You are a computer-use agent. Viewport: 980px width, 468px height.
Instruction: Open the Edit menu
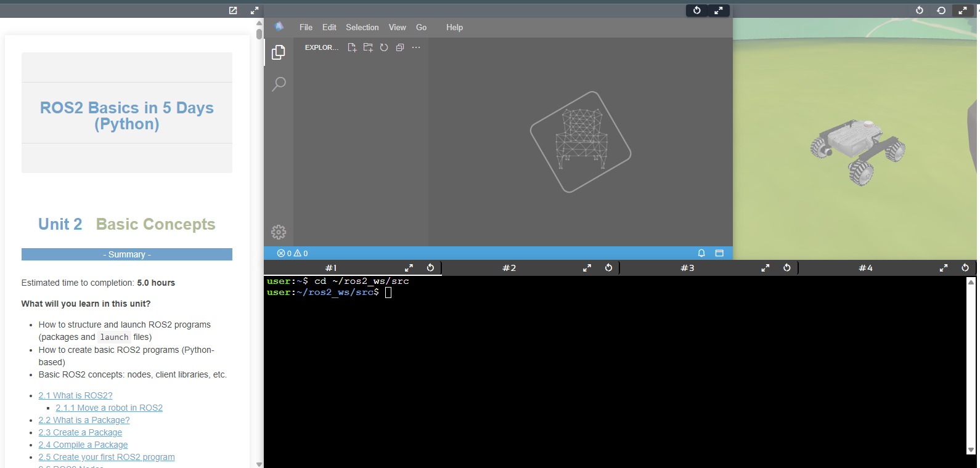(x=329, y=27)
